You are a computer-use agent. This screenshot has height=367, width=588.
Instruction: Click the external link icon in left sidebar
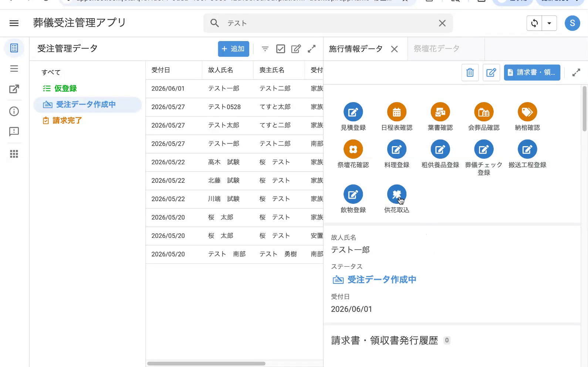click(14, 89)
